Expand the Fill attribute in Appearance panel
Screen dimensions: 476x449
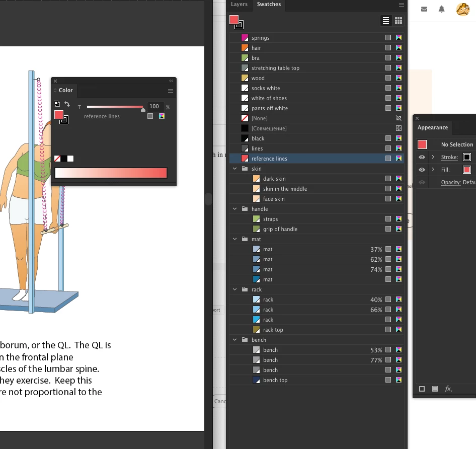[433, 170]
